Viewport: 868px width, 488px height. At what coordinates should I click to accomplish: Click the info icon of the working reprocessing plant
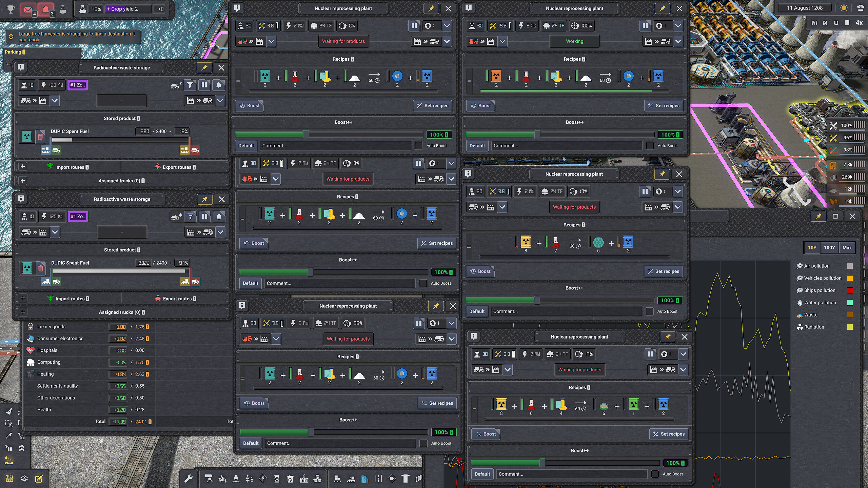point(469,8)
